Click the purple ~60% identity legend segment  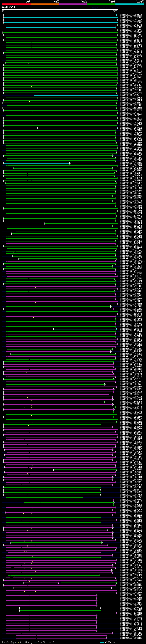point(73,4)
